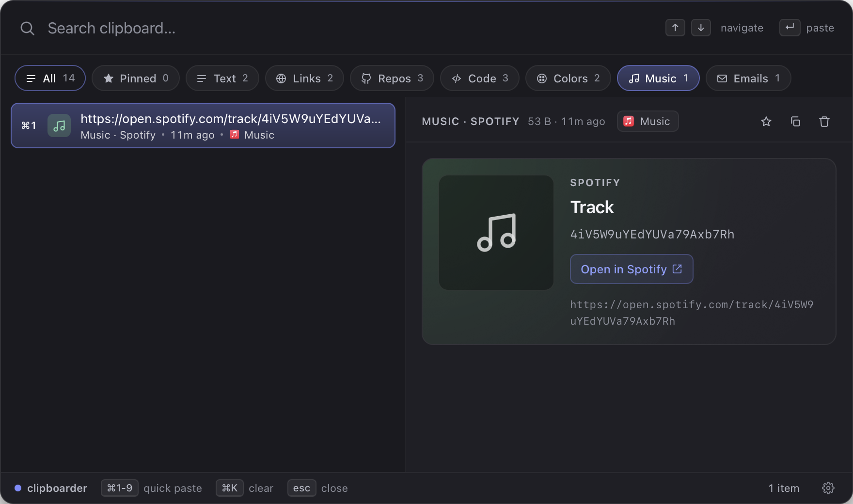Select the Colors filter tab
This screenshot has width=853, height=504.
coord(569,78)
